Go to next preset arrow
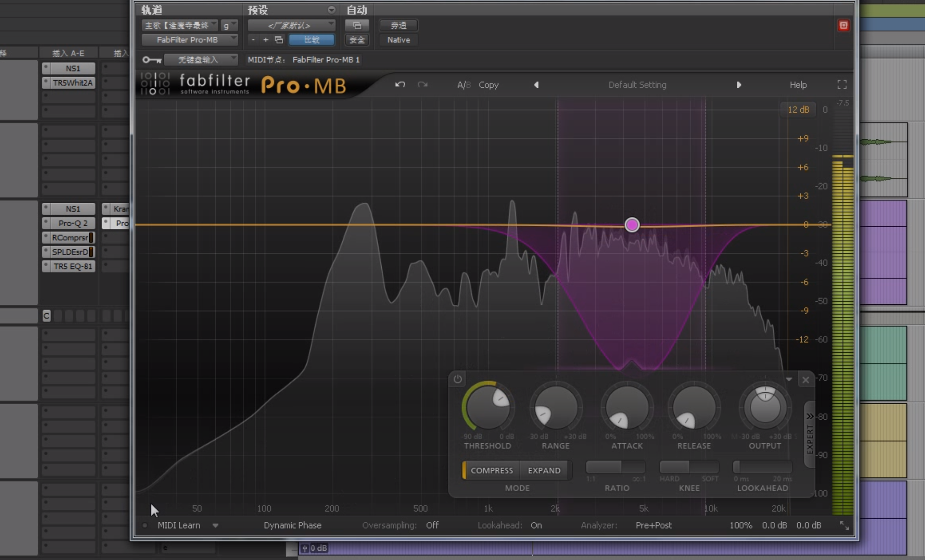The image size is (925, 560). 739,85
